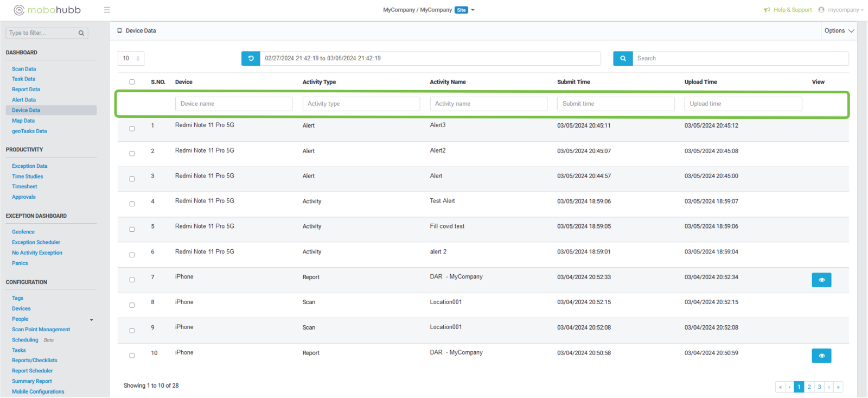Click the blue search magnifier button
Screen dimensions: 868x398
tap(623, 58)
